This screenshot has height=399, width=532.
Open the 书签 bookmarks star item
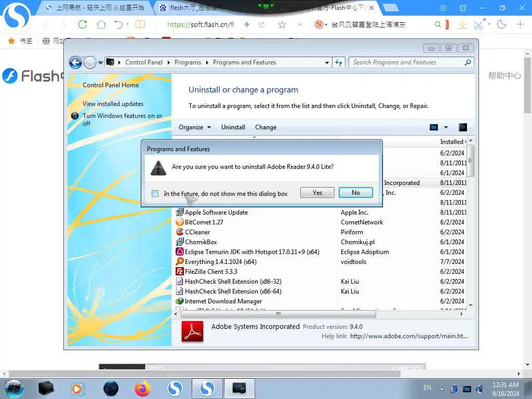point(20,41)
